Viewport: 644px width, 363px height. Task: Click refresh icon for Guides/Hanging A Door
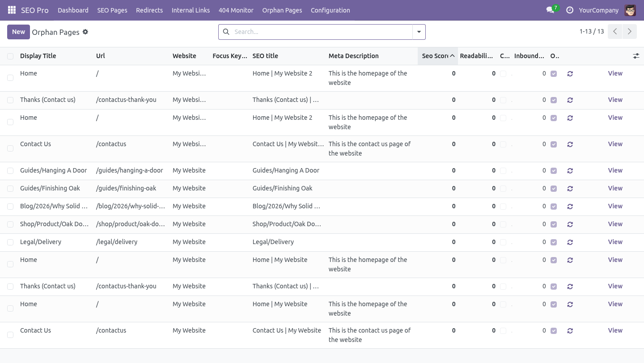point(570,171)
